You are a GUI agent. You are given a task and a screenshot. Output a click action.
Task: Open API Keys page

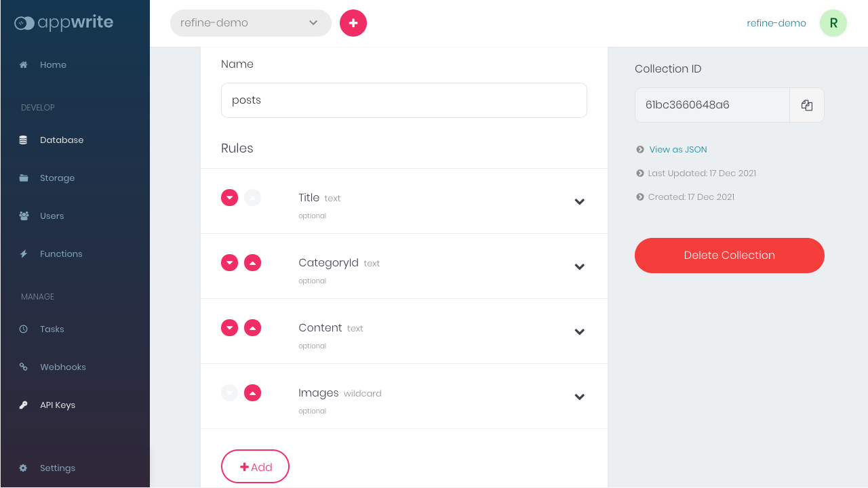tap(57, 405)
